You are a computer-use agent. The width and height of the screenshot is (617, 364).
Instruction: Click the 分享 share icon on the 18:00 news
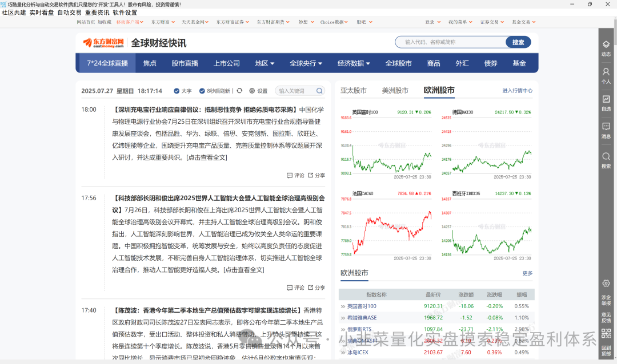[x=310, y=175]
